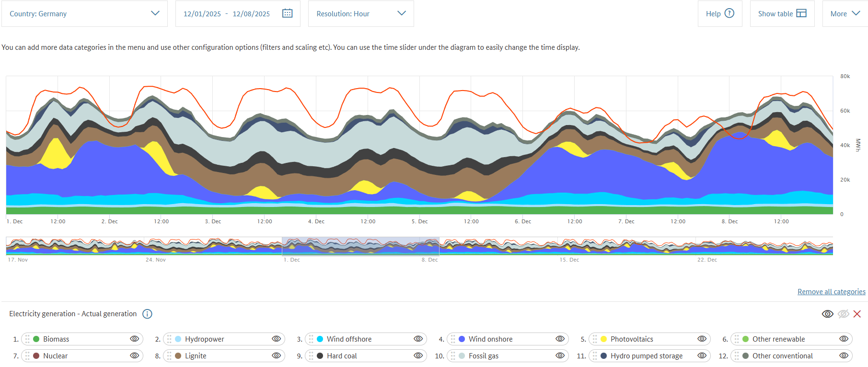Toggle Hard coal visibility eye
This screenshot has width=868, height=367.
click(x=418, y=356)
